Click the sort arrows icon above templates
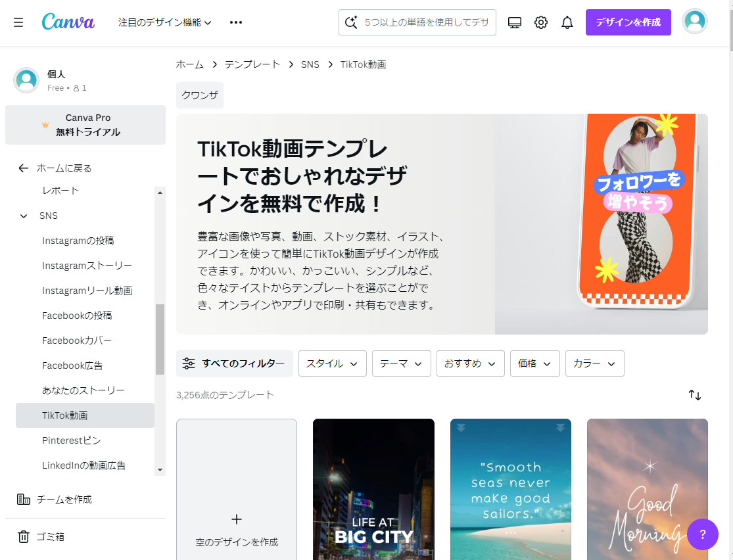The height and width of the screenshot is (560, 733). 695,395
